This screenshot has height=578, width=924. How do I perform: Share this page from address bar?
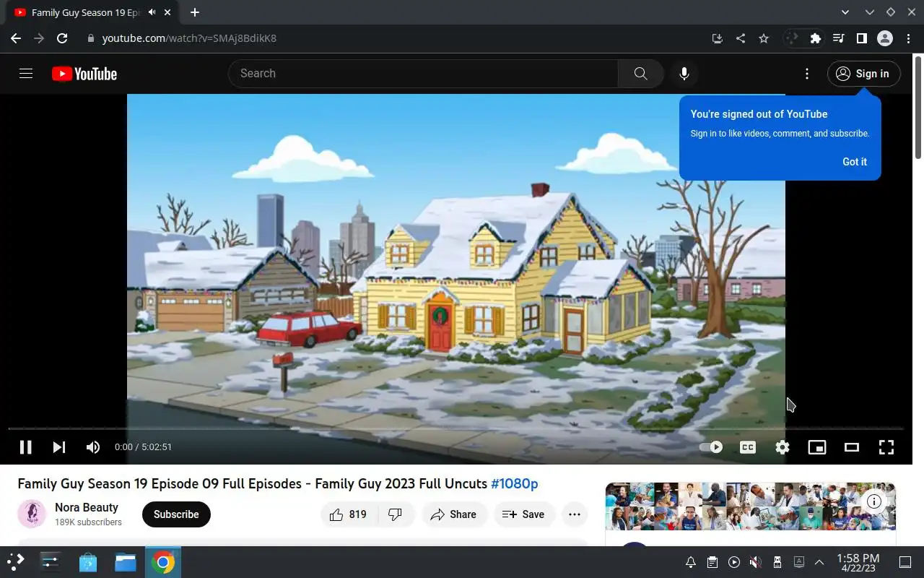(x=741, y=38)
